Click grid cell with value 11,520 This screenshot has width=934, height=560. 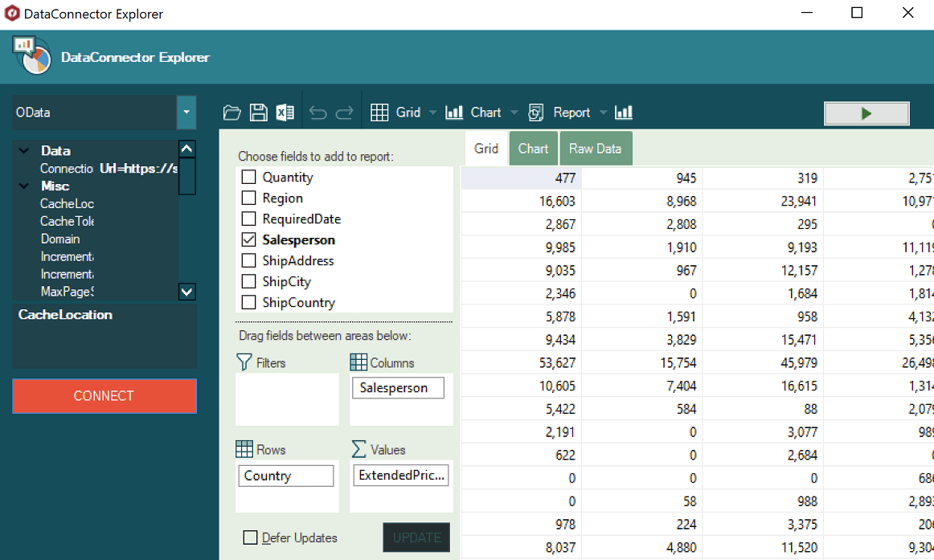(763, 547)
